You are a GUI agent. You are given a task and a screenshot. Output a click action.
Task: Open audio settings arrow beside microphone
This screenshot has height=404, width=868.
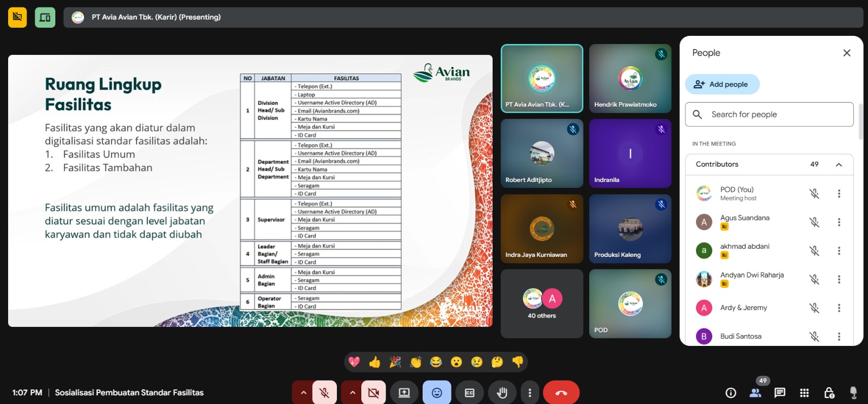[x=303, y=393]
